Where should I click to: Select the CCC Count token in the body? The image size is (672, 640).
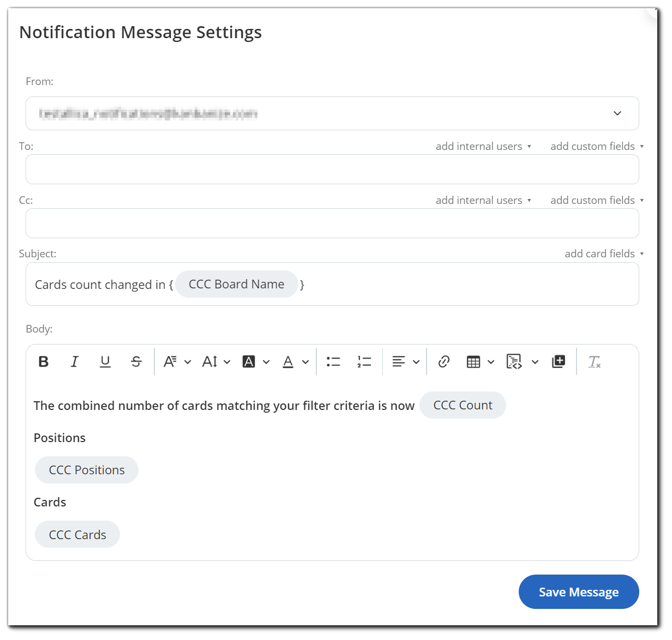pyautogui.click(x=463, y=405)
